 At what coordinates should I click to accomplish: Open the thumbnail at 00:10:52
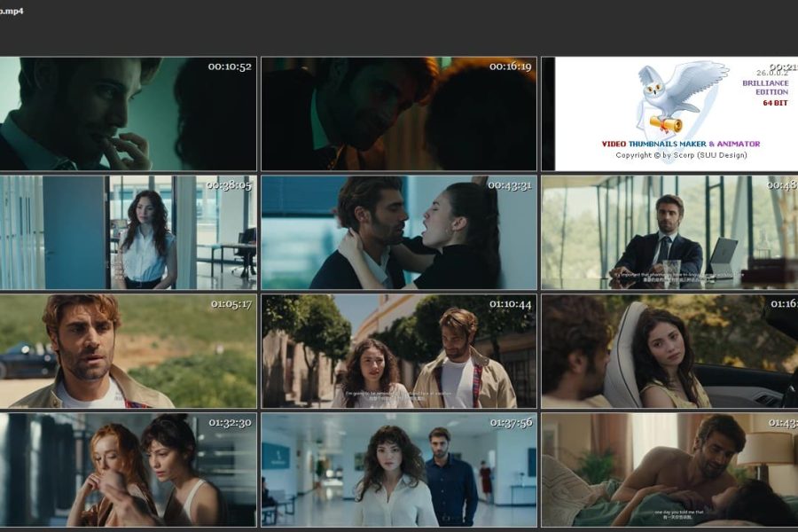pos(129,113)
